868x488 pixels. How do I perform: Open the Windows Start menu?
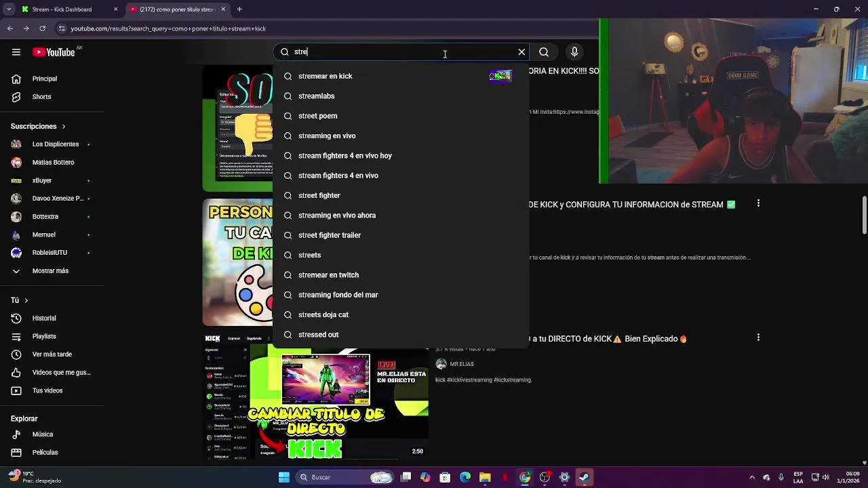click(284, 477)
